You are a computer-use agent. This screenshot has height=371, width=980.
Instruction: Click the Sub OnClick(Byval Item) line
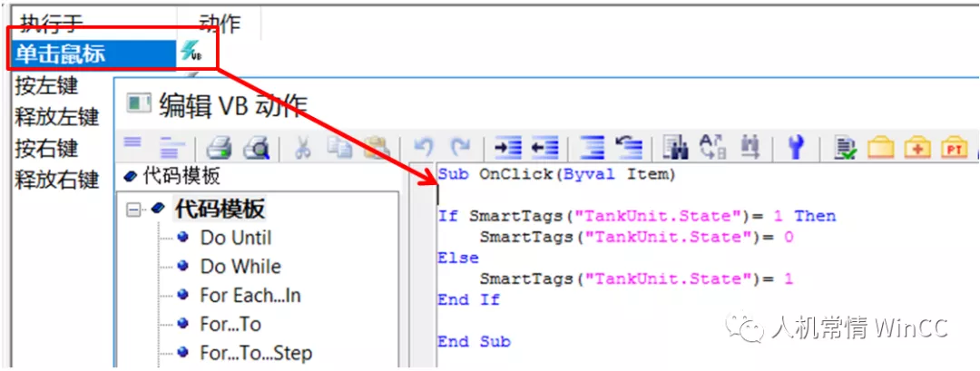tap(557, 175)
